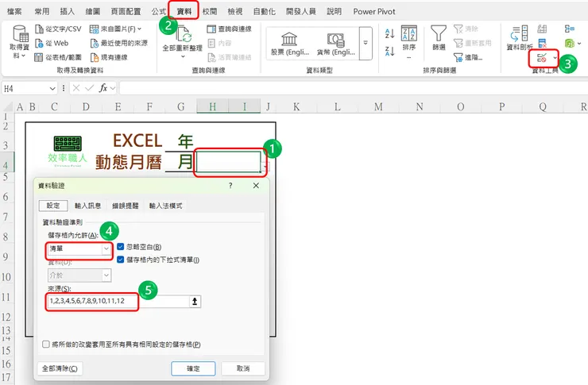
Task: Switch to 錯誤提醒 dialog tab
Action: 126,206
